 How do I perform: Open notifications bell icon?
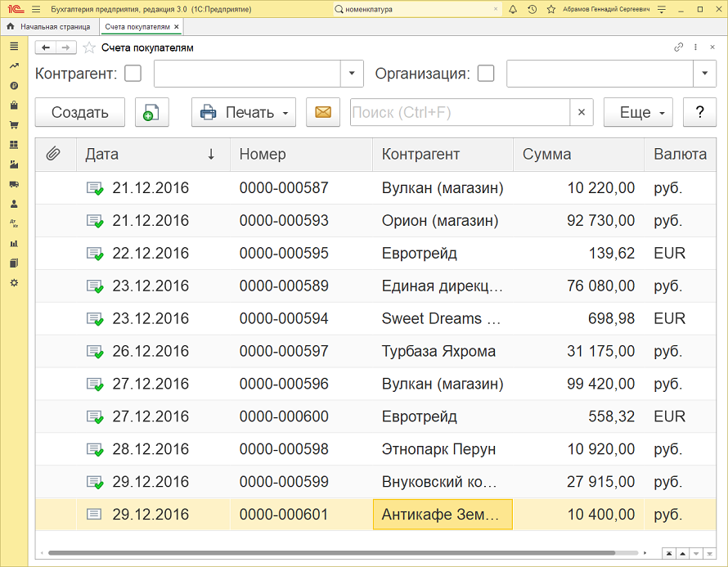pos(513,9)
